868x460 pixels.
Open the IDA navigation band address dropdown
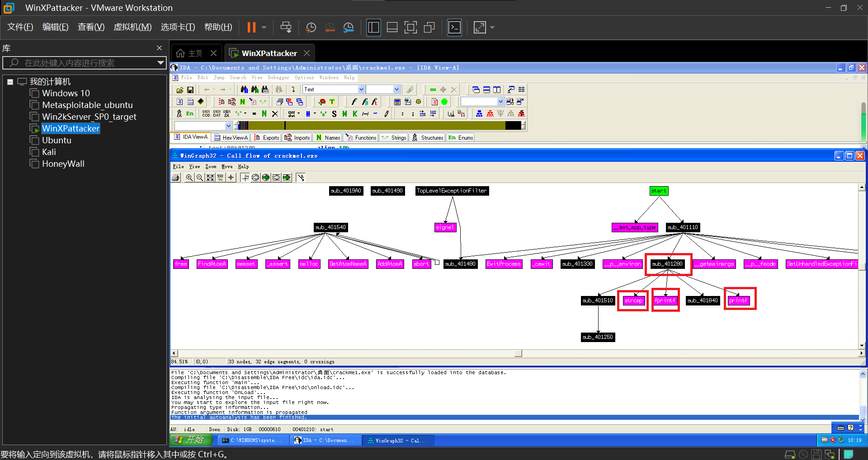(x=228, y=126)
